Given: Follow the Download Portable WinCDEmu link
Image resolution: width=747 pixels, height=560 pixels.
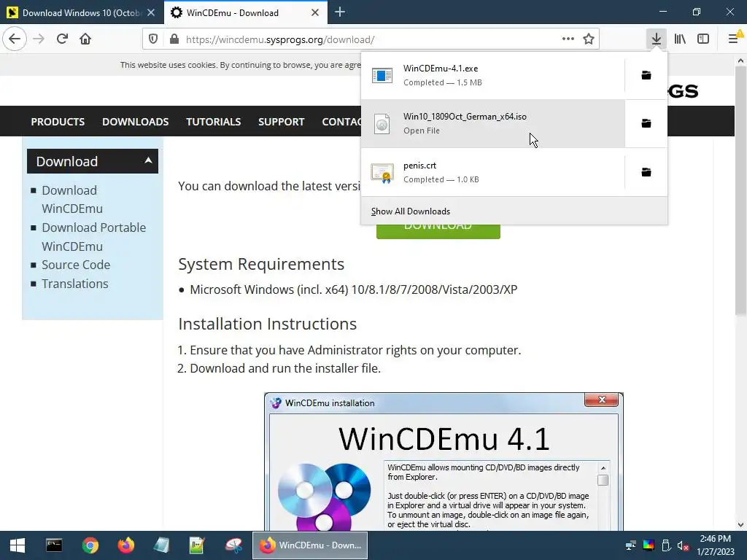Looking at the screenshot, I should click(94, 237).
